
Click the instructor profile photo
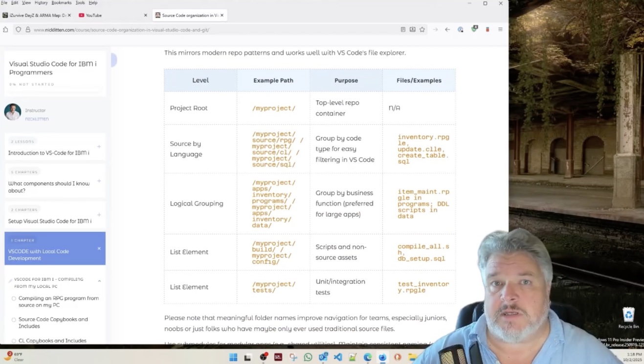13,112
